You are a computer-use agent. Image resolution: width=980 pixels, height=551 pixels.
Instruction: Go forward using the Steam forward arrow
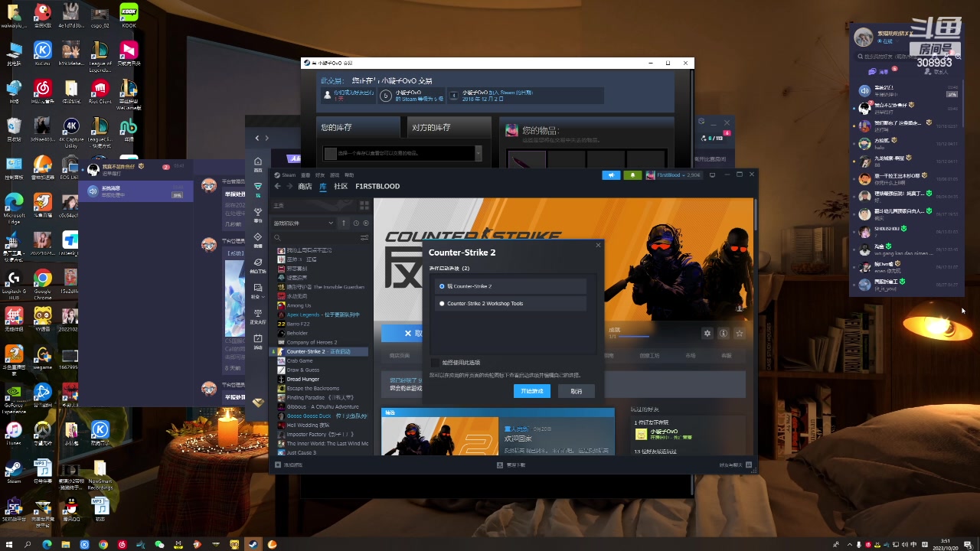click(289, 186)
